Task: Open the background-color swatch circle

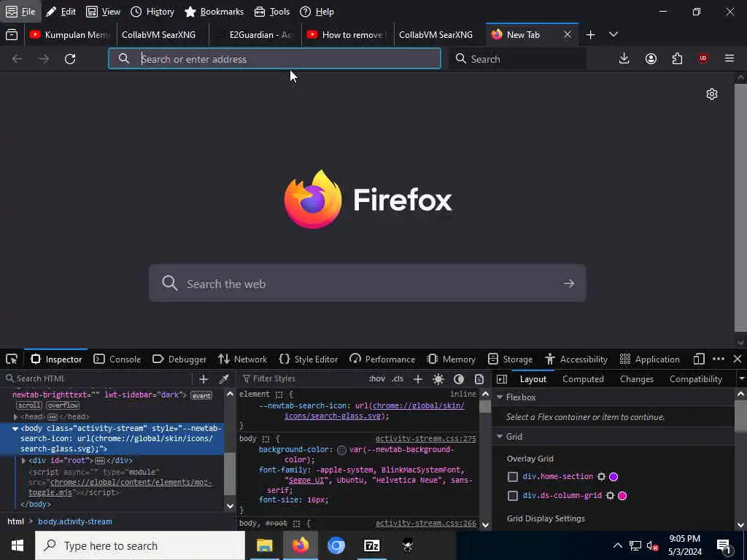Action: click(x=341, y=450)
